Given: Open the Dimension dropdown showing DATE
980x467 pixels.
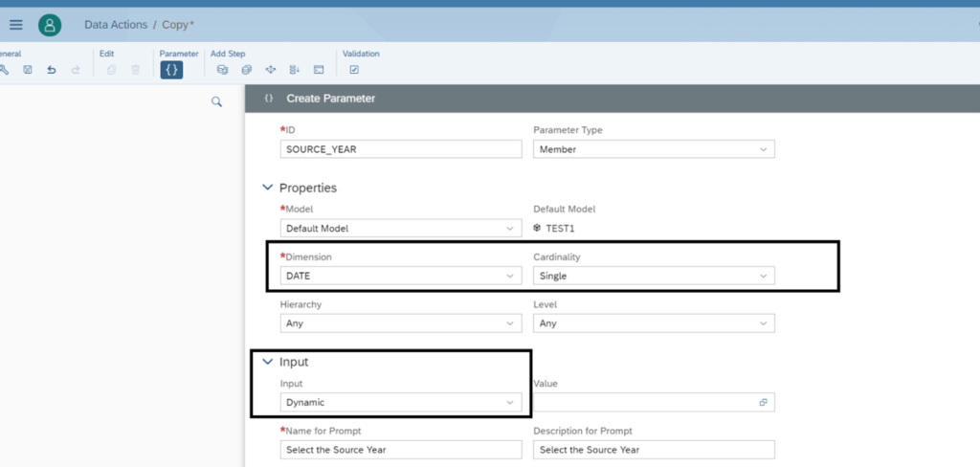Looking at the screenshot, I should pyautogui.click(x=401, y=276).
